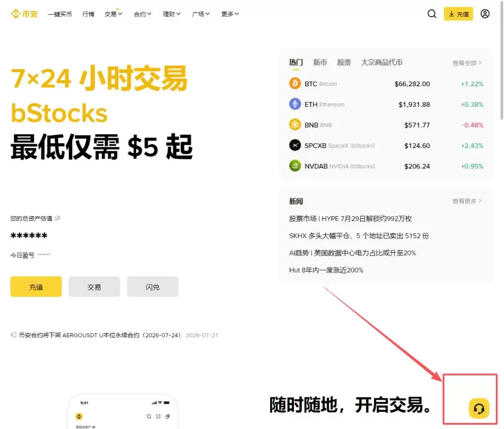Click the 充值 button in the header

point(458,14)
